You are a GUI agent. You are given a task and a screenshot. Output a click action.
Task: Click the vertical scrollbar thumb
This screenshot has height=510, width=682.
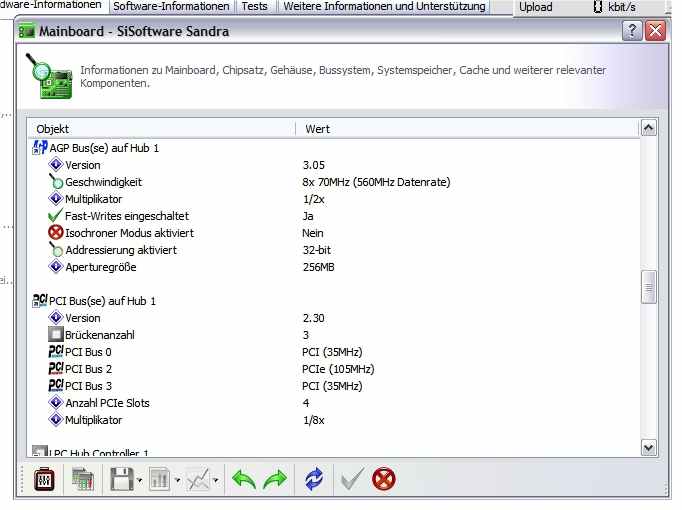pos(649,287)
